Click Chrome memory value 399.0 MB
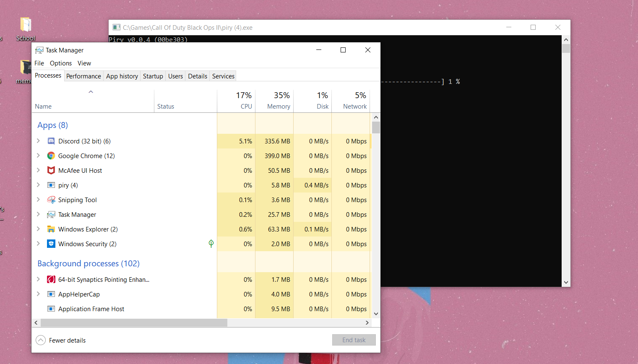 point(277,156)
